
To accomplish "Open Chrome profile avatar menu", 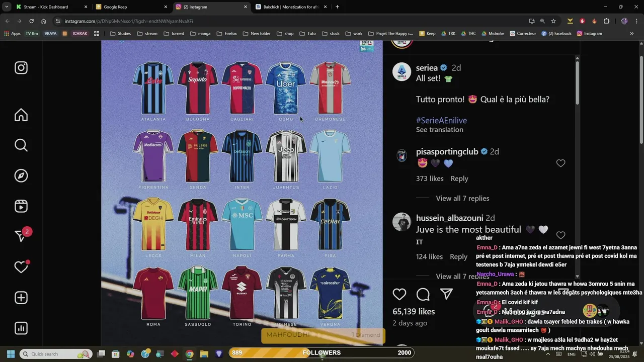I will pyautogui.click(x=624, y=21).
